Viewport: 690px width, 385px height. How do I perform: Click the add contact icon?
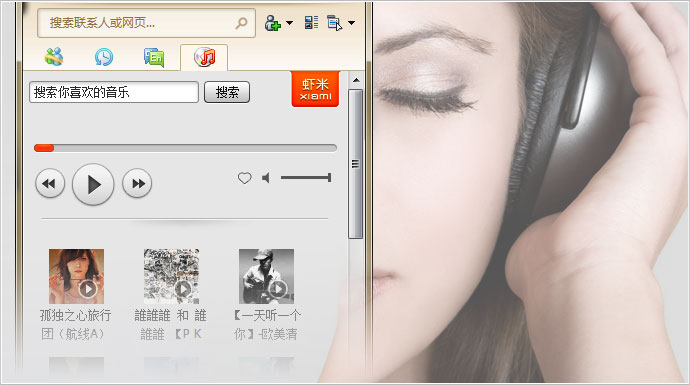(272, 23)
